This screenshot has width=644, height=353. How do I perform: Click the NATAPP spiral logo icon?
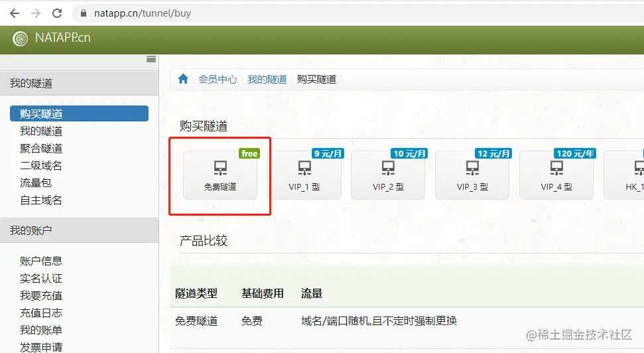coord(20,38)
